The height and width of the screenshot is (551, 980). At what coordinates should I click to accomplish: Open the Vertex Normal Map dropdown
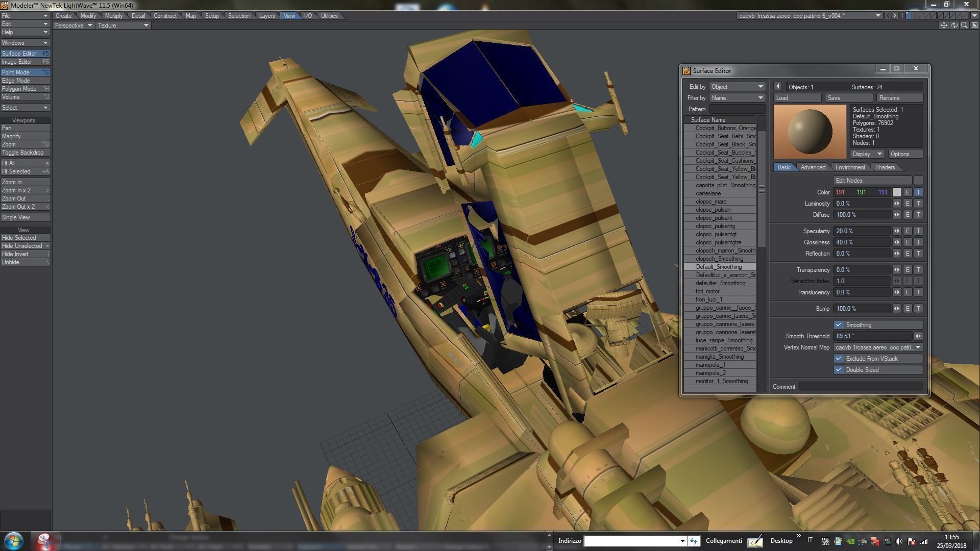pyautogui.click(x=878, y=347)
